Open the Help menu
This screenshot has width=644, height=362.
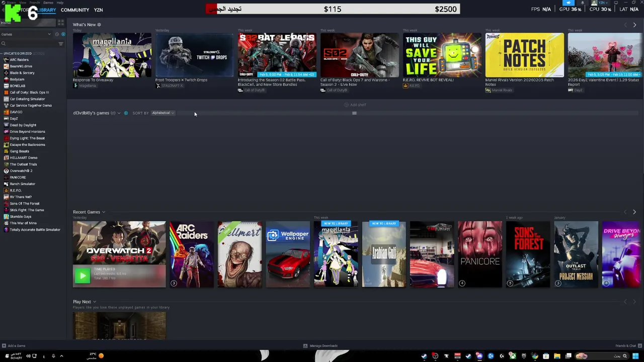click(60, 3)
